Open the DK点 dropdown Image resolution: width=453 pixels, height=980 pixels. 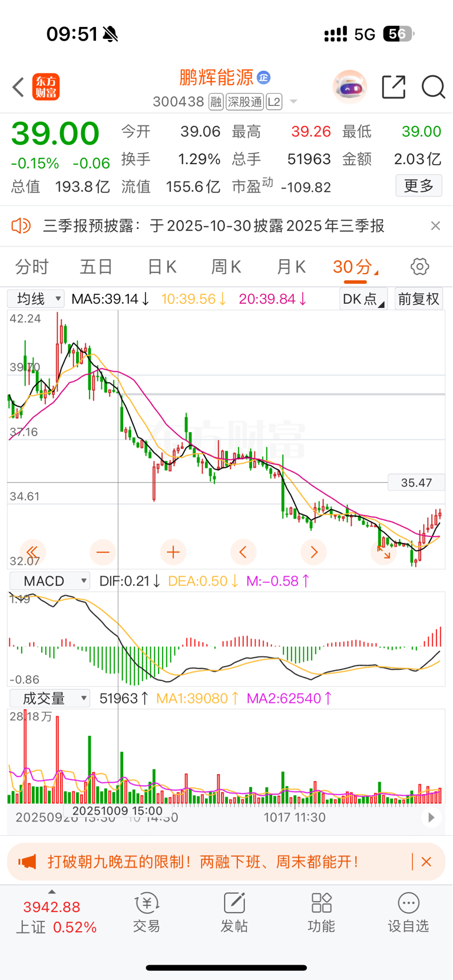(363, 299)
